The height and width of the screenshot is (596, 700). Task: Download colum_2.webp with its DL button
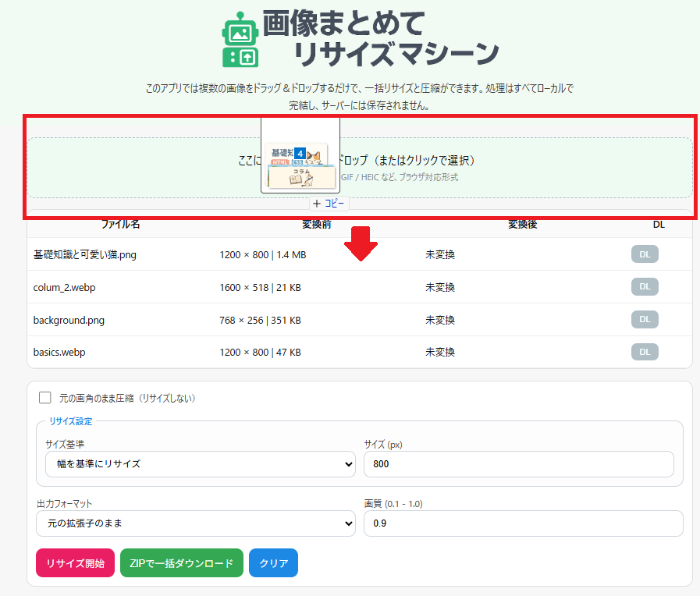coord(645,286)
